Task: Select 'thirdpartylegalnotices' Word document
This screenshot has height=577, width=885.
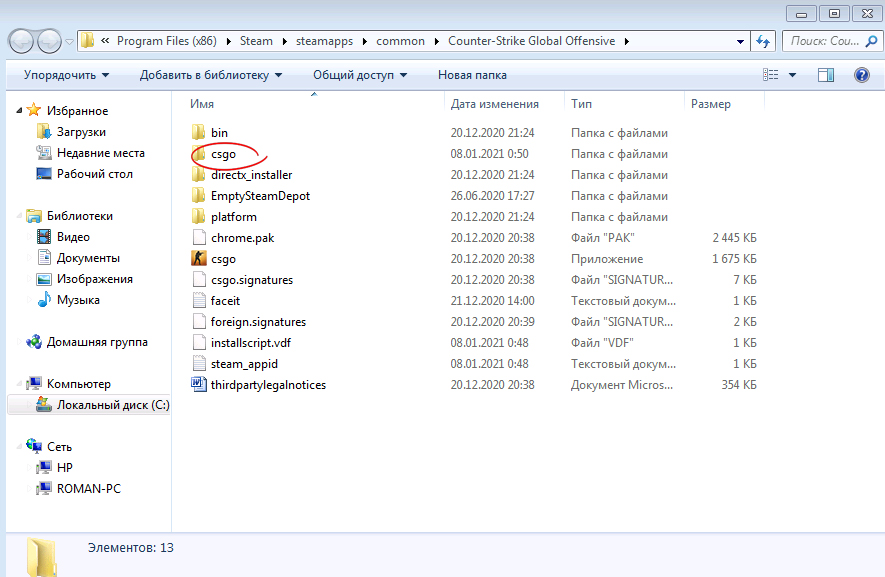Action: [268, 385]
